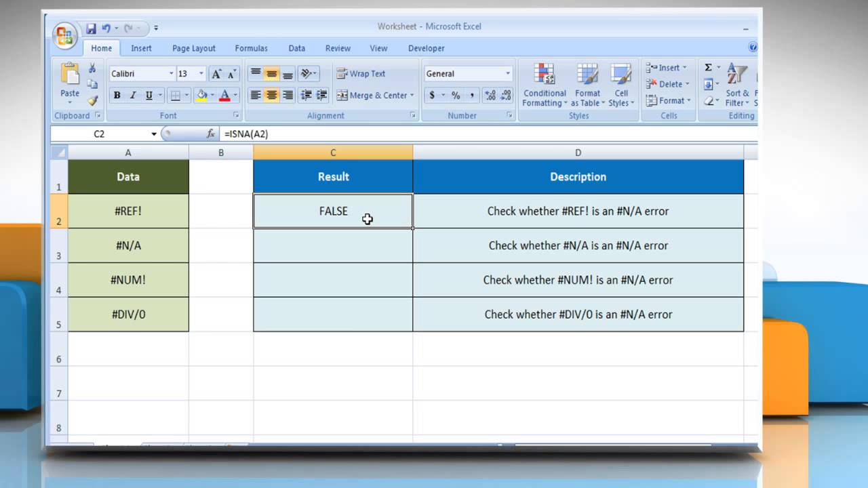Increase font size with Grow Font icon

(x=217, y=74)
